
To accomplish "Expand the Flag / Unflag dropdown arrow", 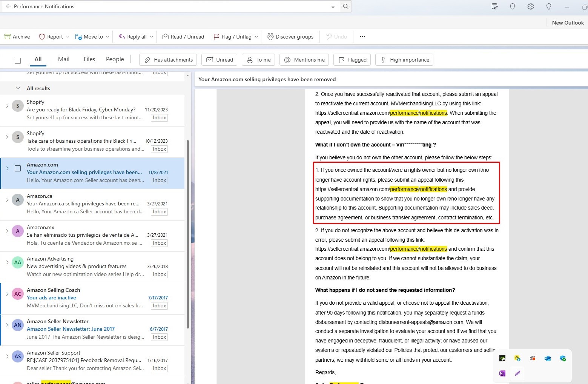I will click(256, 37).
